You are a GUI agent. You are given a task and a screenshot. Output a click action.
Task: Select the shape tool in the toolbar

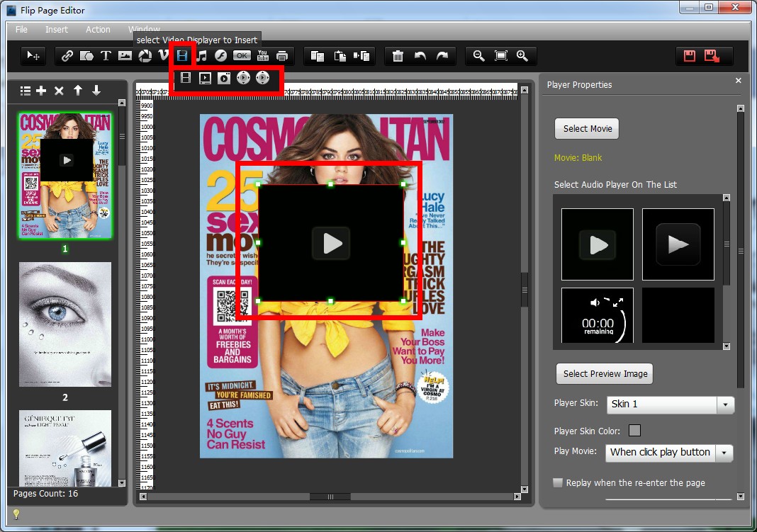point(86,56)
